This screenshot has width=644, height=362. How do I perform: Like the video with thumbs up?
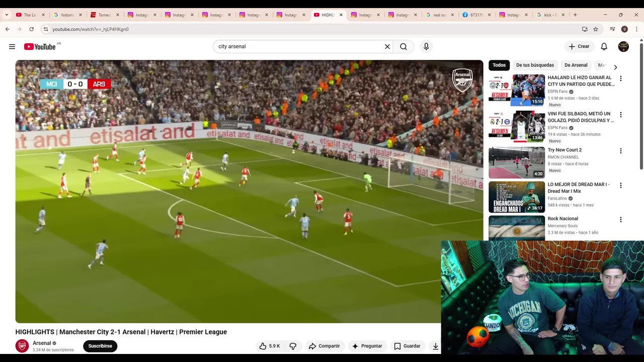pyautogui.click(x=270, y=346)
